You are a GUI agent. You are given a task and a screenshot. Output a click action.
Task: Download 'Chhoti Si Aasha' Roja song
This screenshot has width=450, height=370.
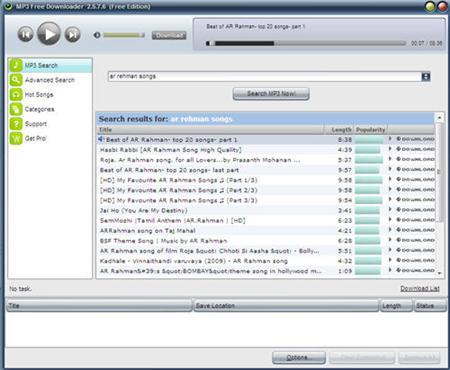point(415,250)
